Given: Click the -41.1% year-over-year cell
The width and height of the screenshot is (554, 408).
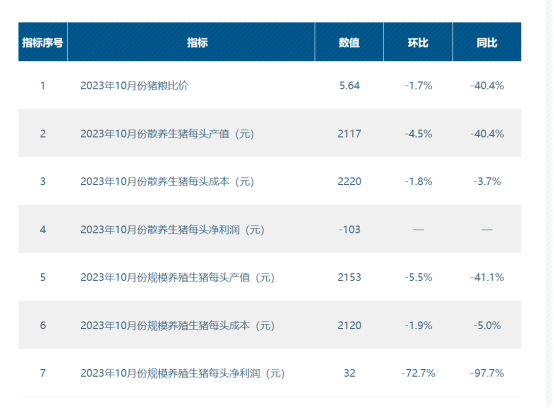Looking at the screenshot, I should tap(487, 277).
